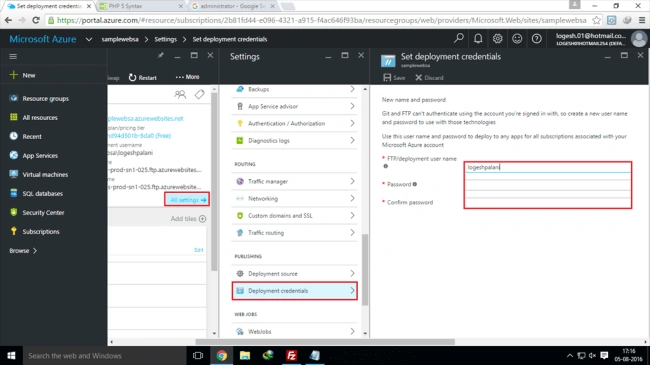Open portal settings gear icon
The height and width of the screenshot is (365, 650).
(497, 39)
